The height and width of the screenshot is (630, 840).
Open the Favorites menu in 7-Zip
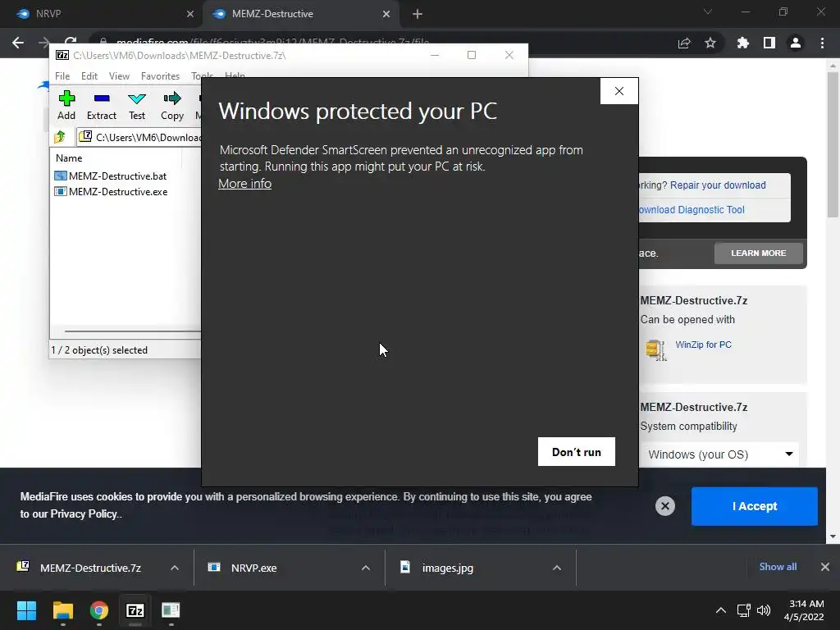click(x=160, y=76)
